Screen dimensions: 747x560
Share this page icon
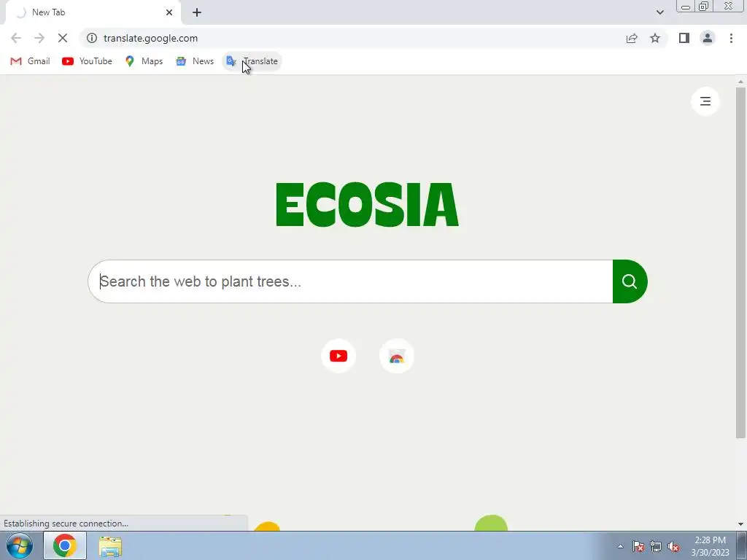[x=632, y=38]
